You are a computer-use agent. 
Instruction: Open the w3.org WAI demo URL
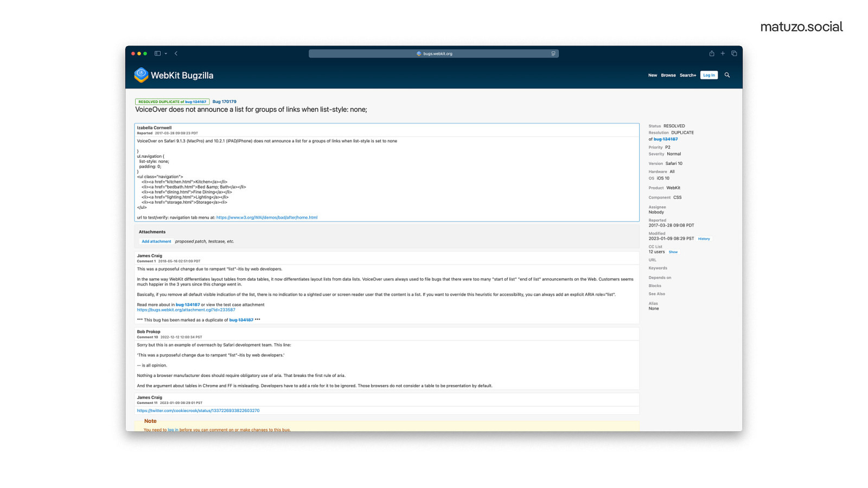click(x=266, y=217)
